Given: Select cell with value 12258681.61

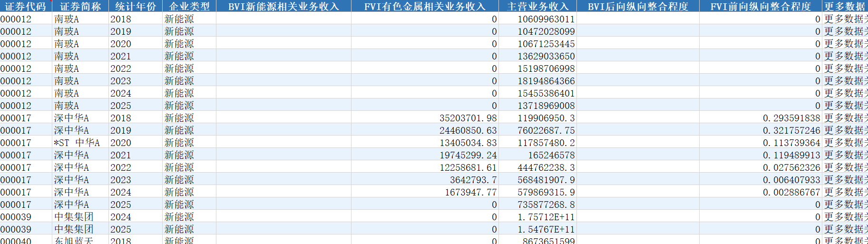Looking at the screenshot, I should (x=425, y=167).
